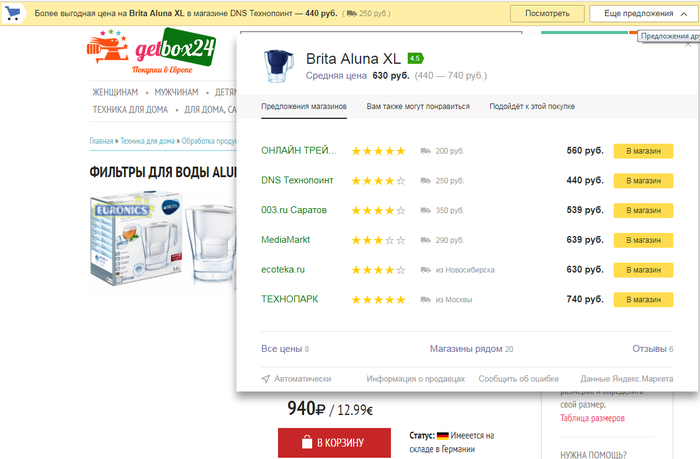
Task: Click the shopping cart icon in yellow bar
Action: coord(12,13)
